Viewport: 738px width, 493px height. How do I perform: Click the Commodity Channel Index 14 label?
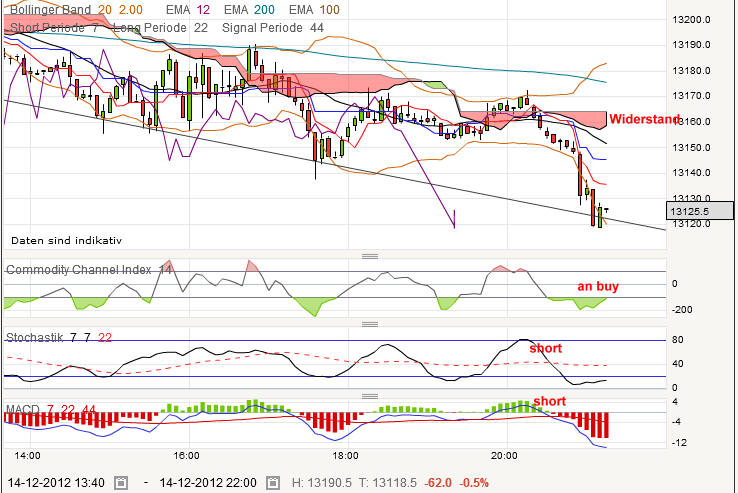pos(89,270)
